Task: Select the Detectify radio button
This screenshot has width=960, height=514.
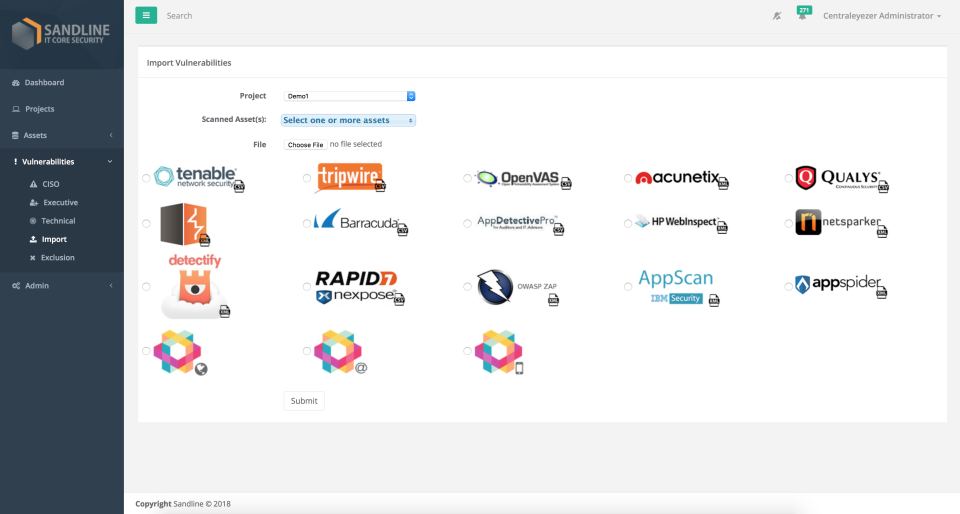Action: pos(146,286)
